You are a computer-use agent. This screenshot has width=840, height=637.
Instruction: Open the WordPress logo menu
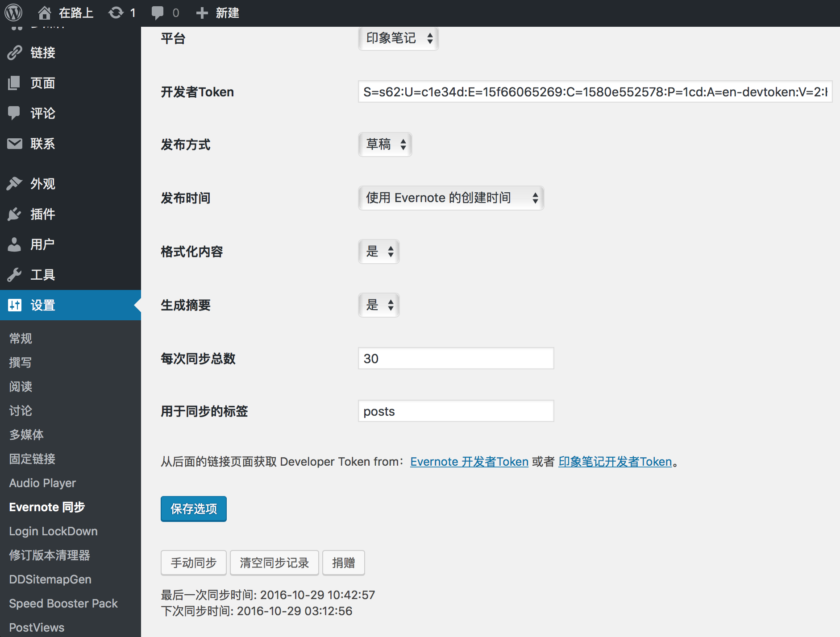13,13
